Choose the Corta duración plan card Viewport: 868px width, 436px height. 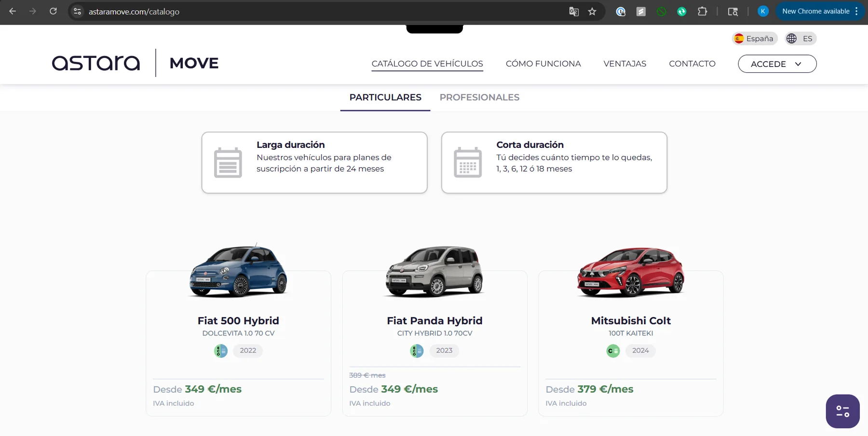pyautogui.click(x=554, y=162)
